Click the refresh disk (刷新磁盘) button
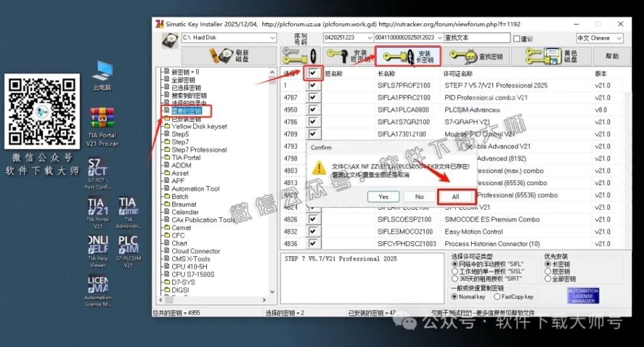The height and width of the screenshot is (347, 644). click(x=229, y=55)
